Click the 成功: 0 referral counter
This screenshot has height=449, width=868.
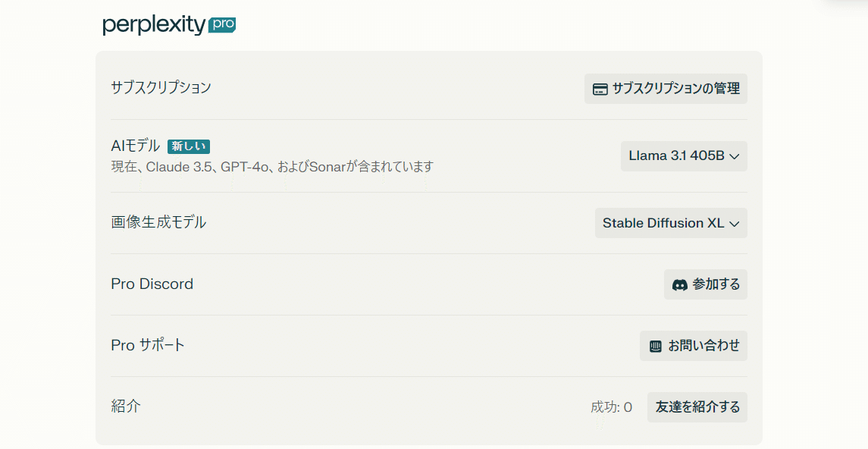point(611,407)
